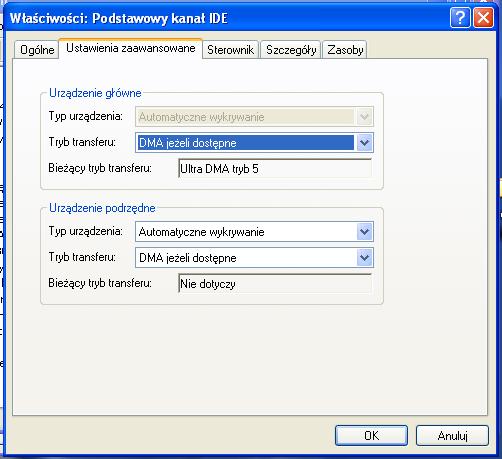Select the Ustawienia zaawansowane tab
Image resolution: width=502 pixels, height=459 pixels.
[x=130, y=48]
